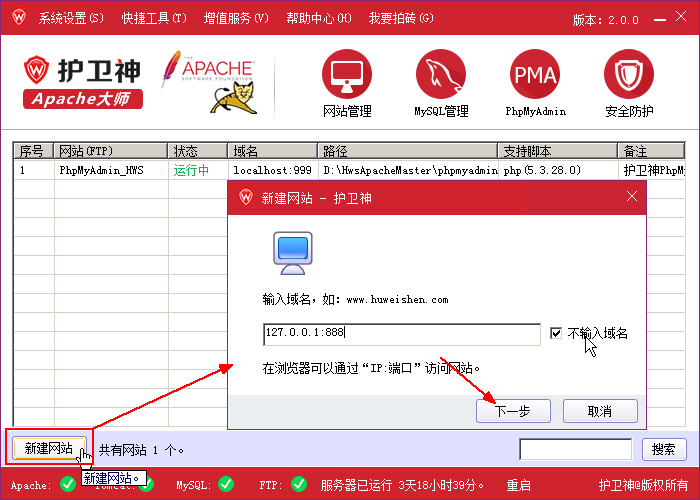Focus the search box beside 搜索
The image size is (700, 500).
click(x=576, y=449)
